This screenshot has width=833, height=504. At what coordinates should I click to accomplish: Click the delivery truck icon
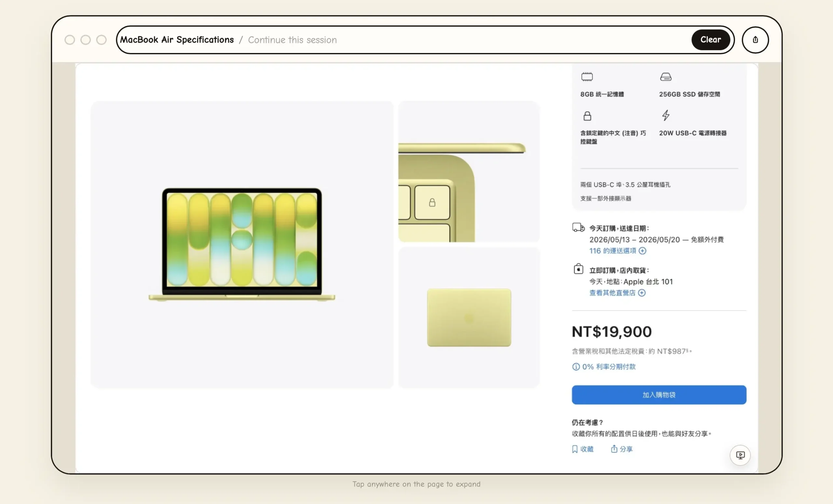(x=579, y=227)
